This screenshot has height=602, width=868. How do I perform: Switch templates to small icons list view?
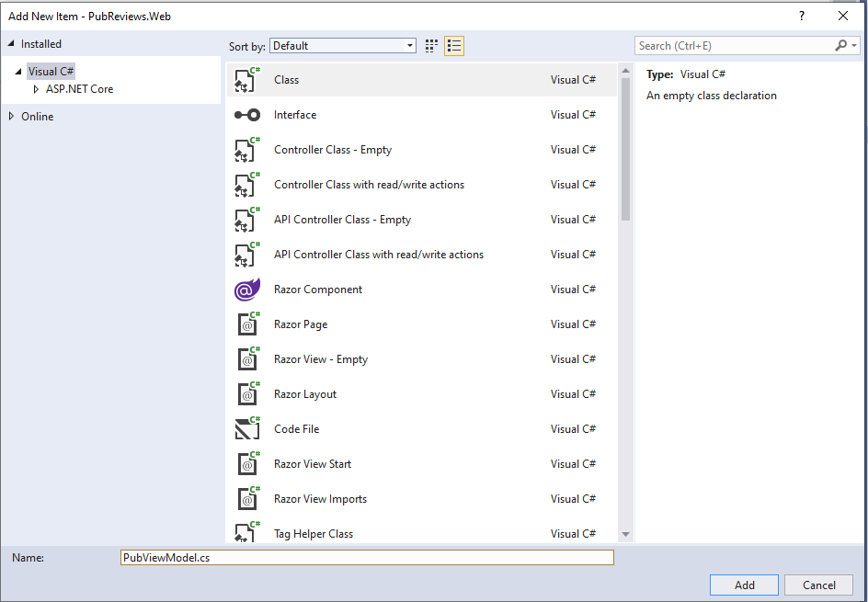[x=453, y=45]
